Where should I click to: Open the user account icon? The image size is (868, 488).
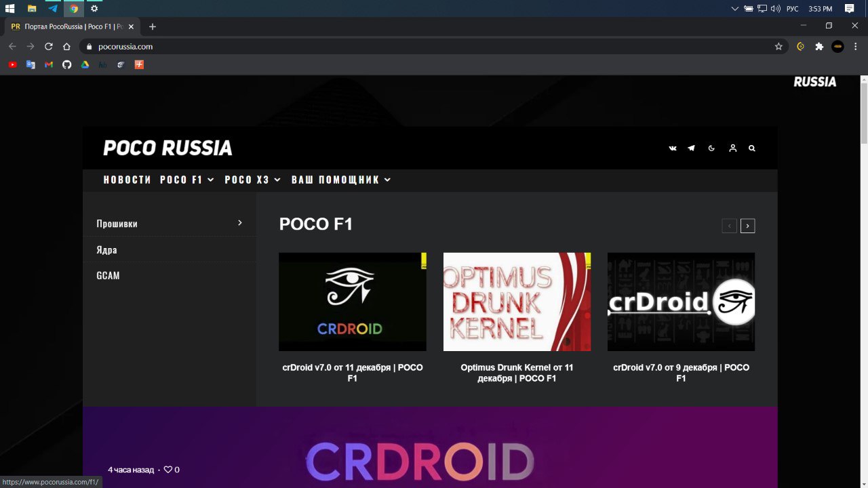point(732,148)
